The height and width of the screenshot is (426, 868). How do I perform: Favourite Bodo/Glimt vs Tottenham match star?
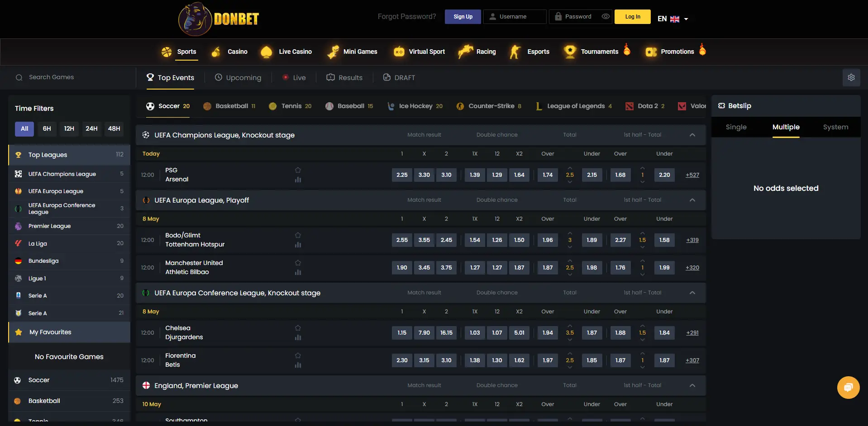[x=298, y=235]
